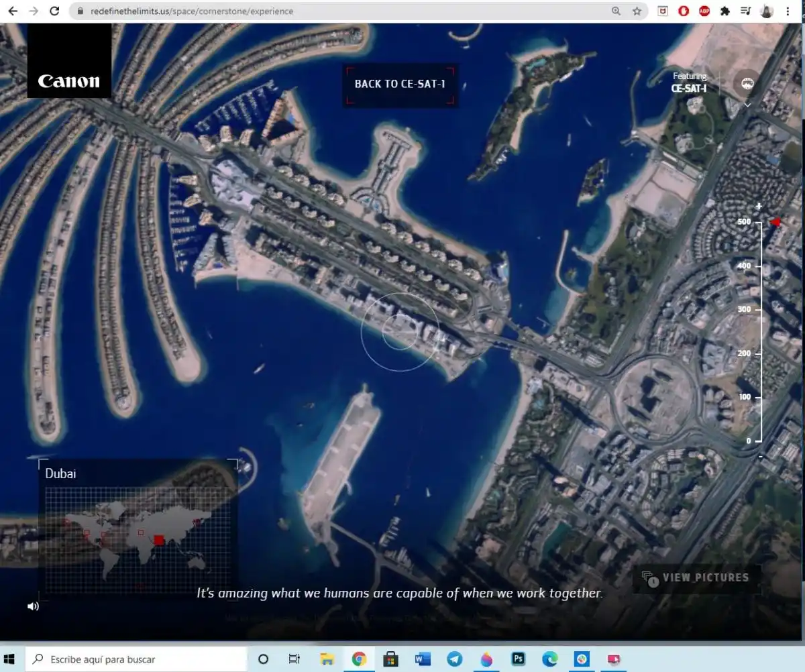This screenshot has height=672, width=805.
Task: Toggle the hand-shaped blocker extension
Action: (x=684, y=11)
